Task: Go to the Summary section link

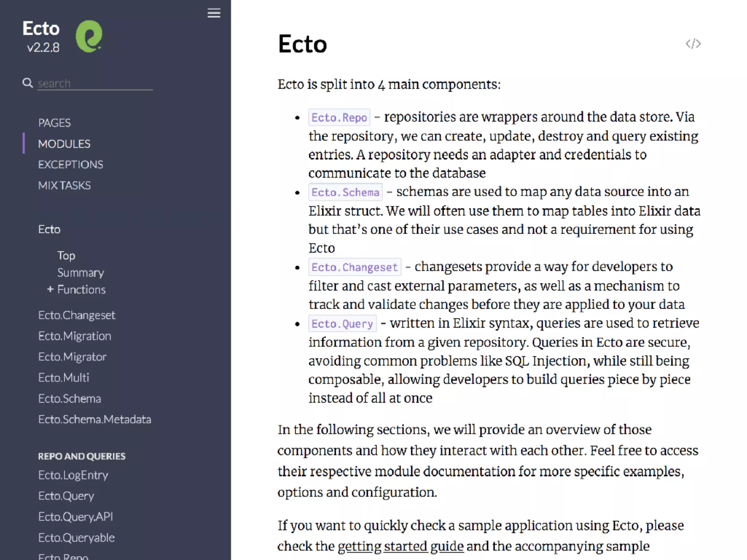Action: 81,272
